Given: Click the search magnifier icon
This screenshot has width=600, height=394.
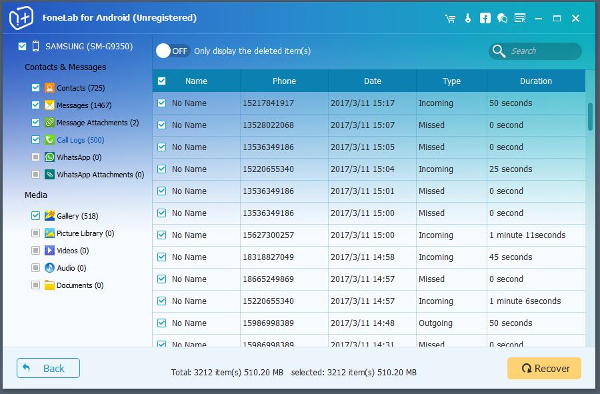Looking at the screenshot, I should pyautogui.click(x=499, y=51).
